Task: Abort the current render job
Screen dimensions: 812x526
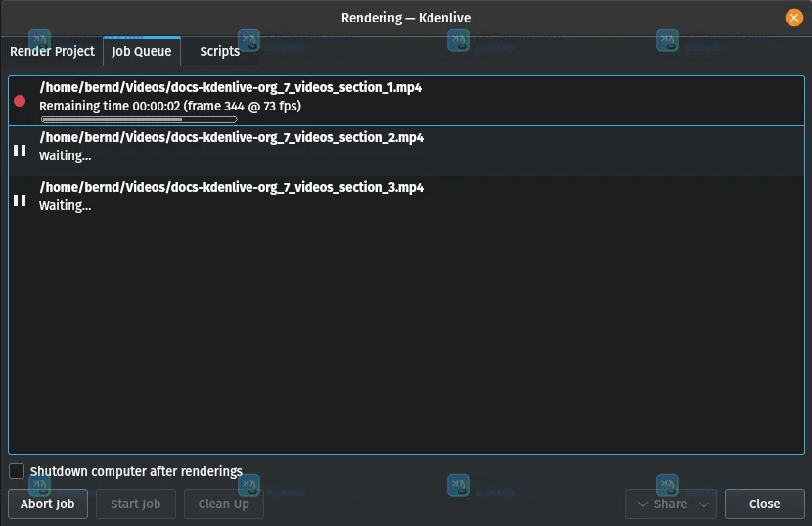Action: tap(48, 504)
